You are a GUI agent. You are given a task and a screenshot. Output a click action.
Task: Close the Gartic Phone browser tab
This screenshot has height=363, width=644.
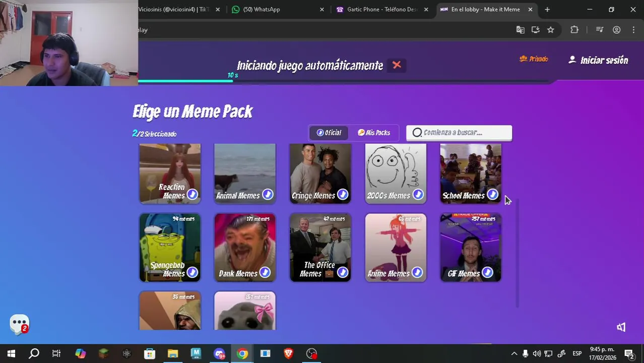pos(426,9)
